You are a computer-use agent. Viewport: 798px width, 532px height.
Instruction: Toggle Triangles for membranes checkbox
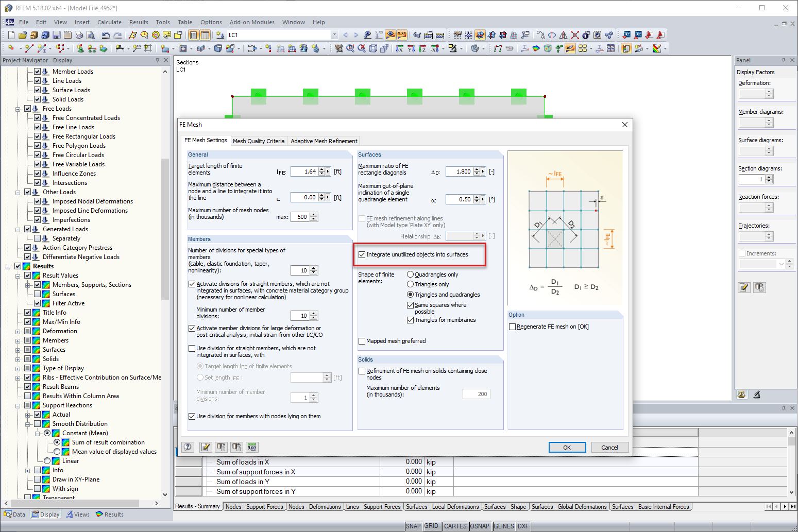(x=411, y=320)
